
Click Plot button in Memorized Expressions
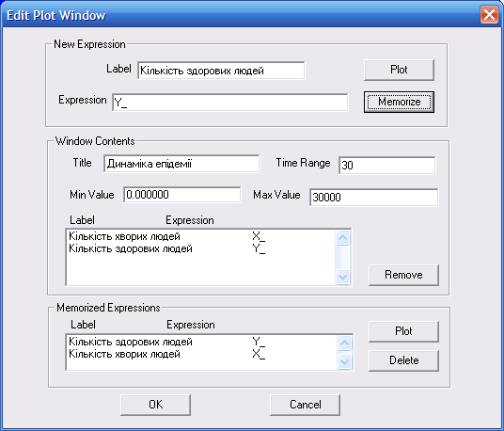403,331
